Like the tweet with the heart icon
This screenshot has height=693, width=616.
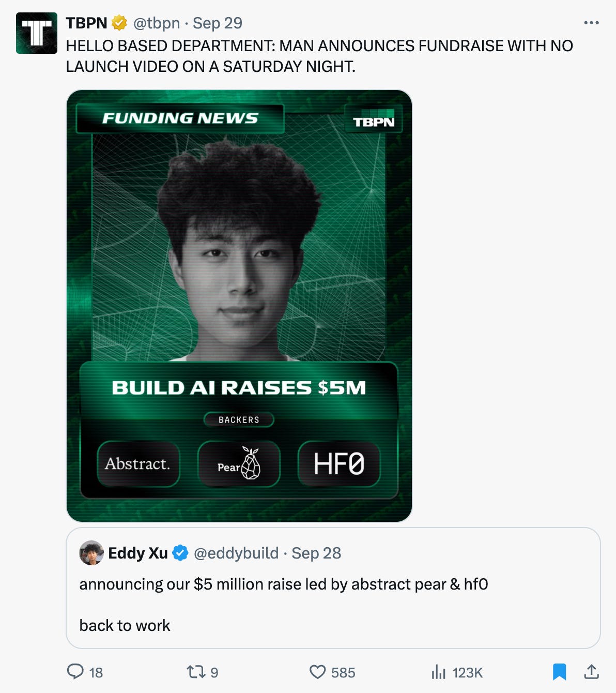click(318, 672)
